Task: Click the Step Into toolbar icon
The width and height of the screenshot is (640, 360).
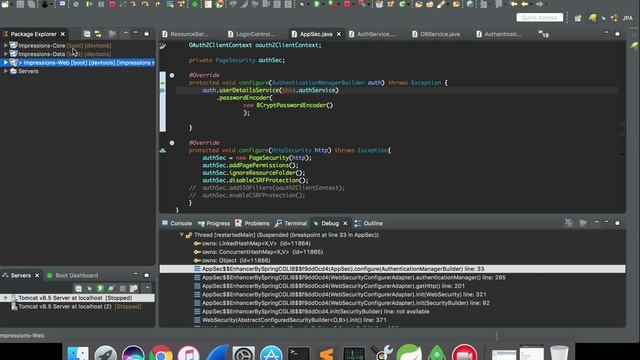Action: coord(133,4)
